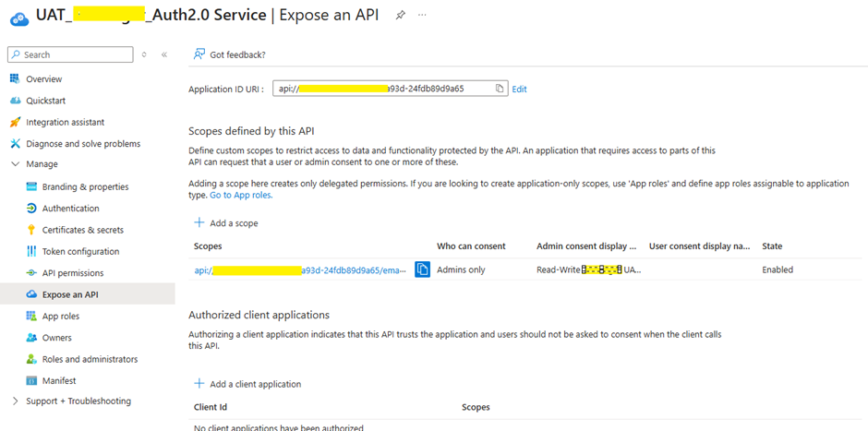The image size is (868, 431).
Task: Click the Enabled state value
Action: coord(778,270)
